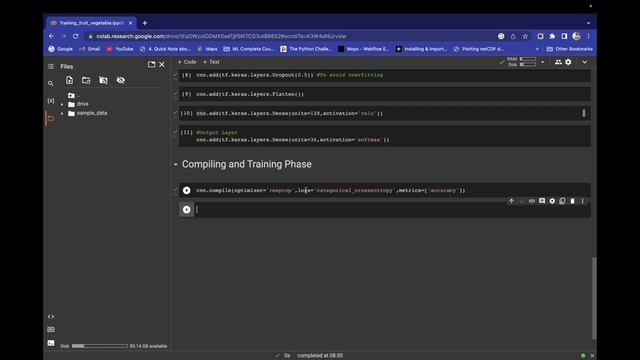Open the Gmail bookmark

point(90,49)
